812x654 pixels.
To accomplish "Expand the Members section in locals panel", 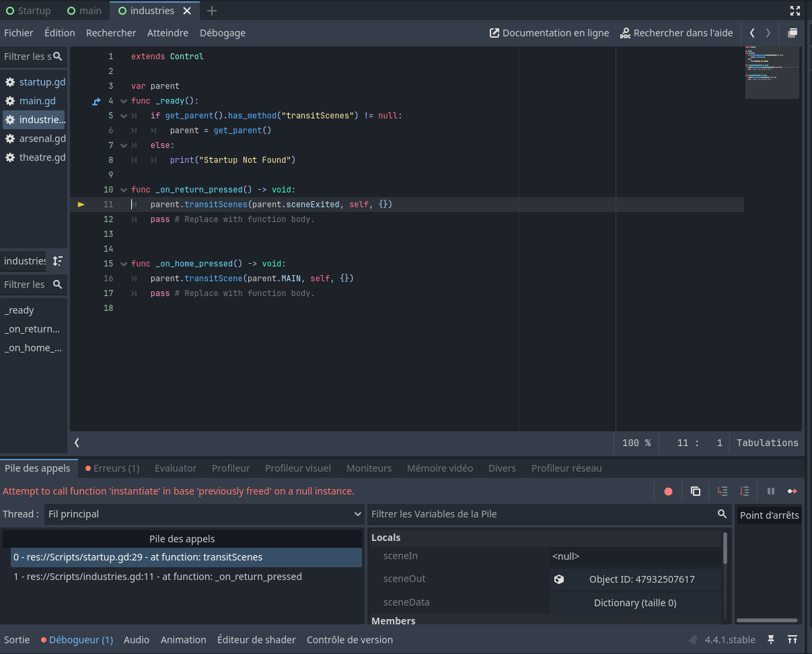I will click(x=394, y=620).
